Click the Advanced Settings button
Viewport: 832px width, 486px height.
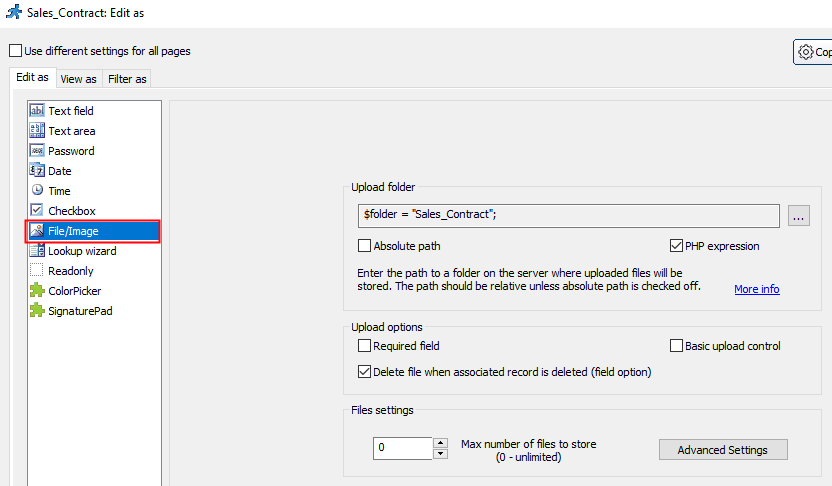click(x=722, y=450)
